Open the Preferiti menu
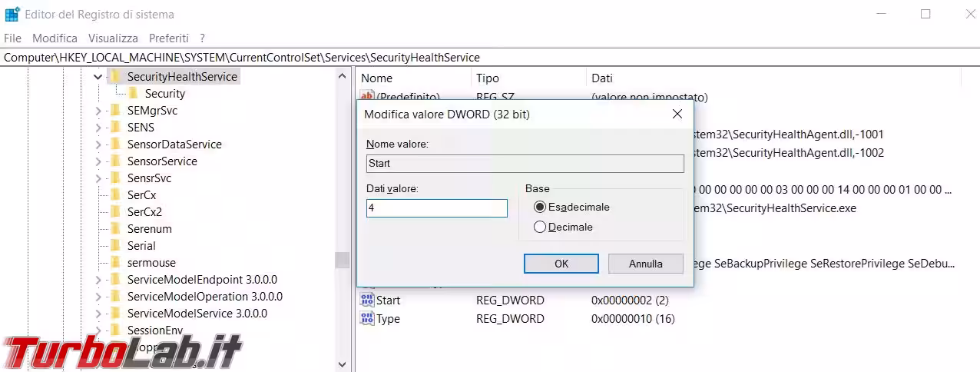Screen dimensions: 980x372 (168, 38)
